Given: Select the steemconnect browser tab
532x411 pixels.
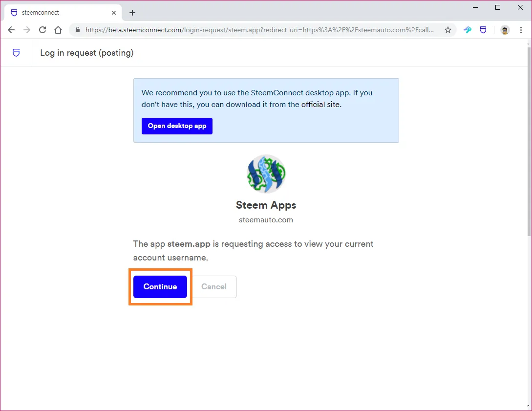Looking at the screenshot, I should [63, 13].
